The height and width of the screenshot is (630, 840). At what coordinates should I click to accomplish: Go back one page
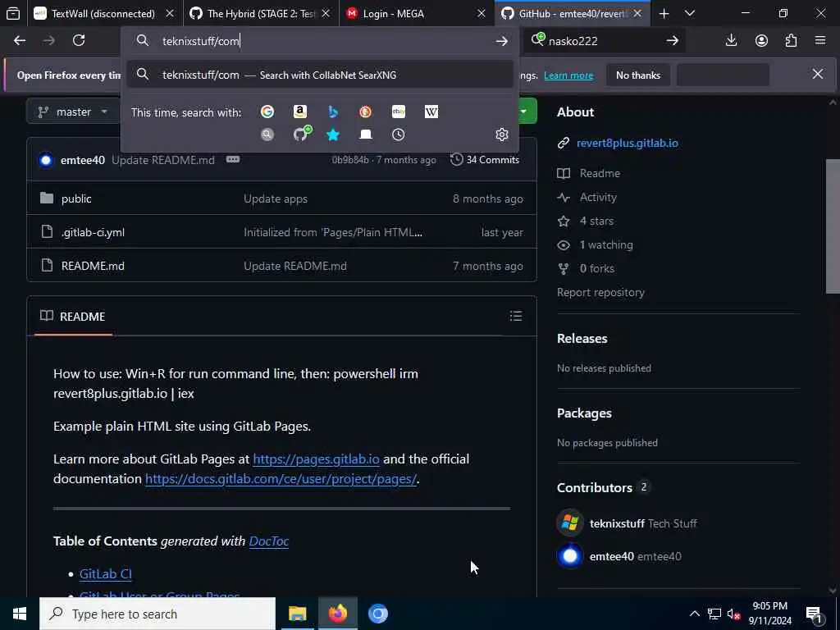pos(20,41)
